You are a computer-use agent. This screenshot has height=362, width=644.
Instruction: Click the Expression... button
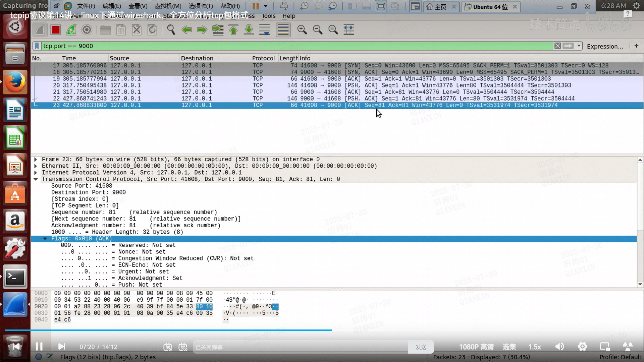[605, 46]
